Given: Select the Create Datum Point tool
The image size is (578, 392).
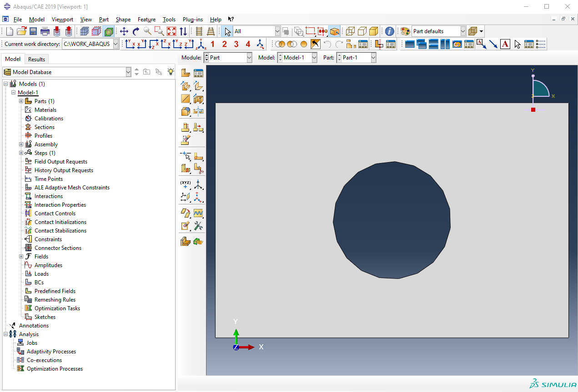Looking at the screenshot, I should tap(186, 184).
